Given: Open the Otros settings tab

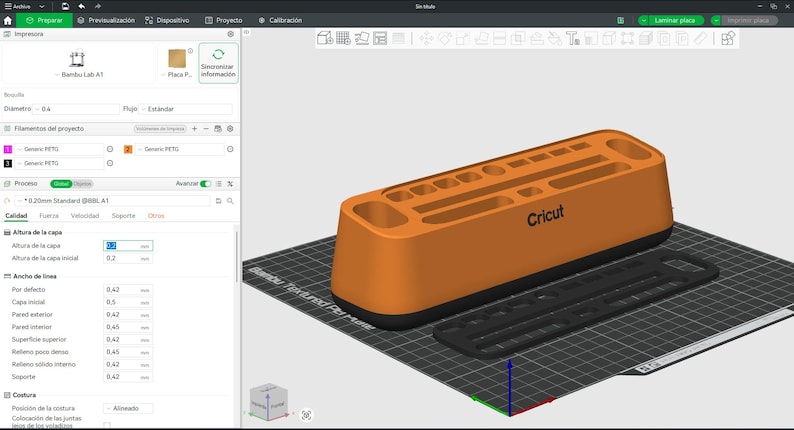Looking at the screenshot, I should 156,216.
